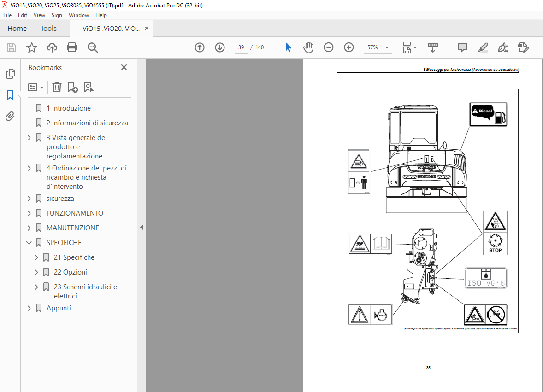The image size is (543, 392).
Task: Click the find current bookmark icon
Action: tap(89, 87)
